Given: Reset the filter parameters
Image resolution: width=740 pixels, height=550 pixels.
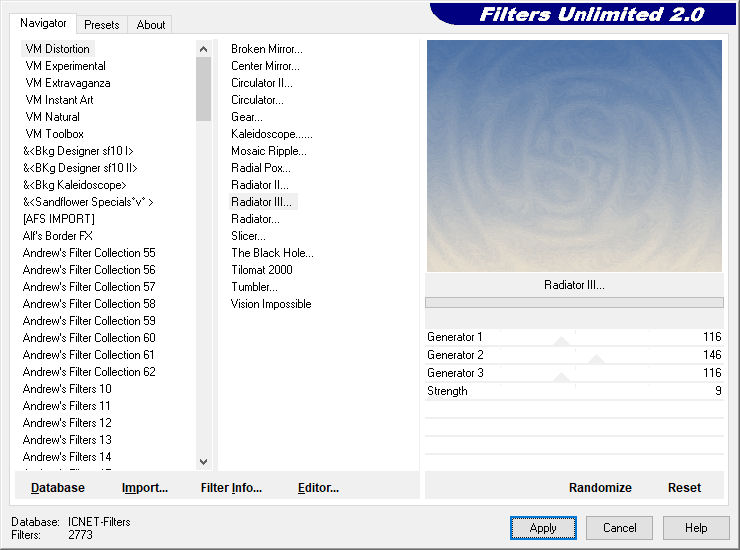Looking at the screenshot, I should click(684, 488).
